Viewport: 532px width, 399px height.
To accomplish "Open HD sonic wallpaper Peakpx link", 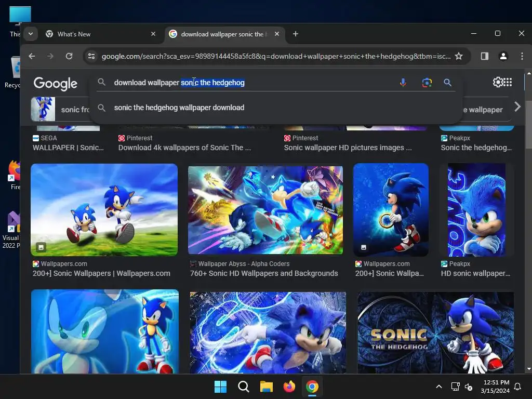I will pos(476,273).
